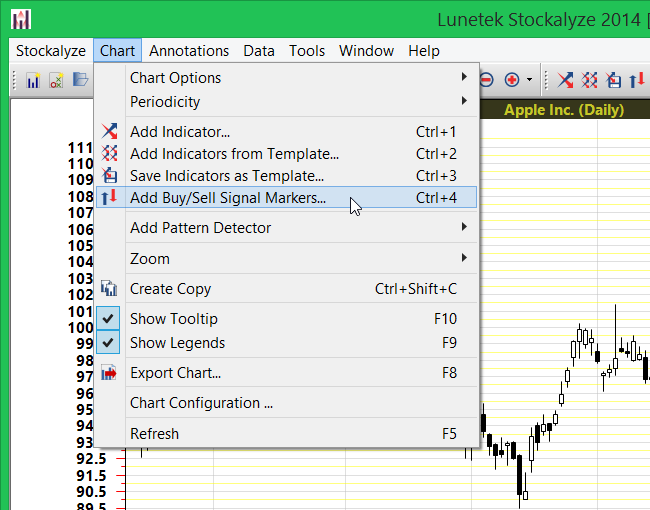Click the open folder toolbar icon
650x510 pixels.
80,80
